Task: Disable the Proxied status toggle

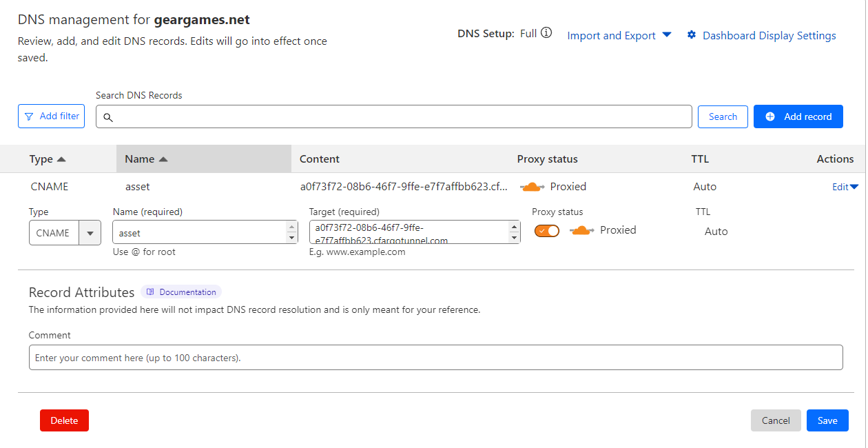Action: coord(547,231)
